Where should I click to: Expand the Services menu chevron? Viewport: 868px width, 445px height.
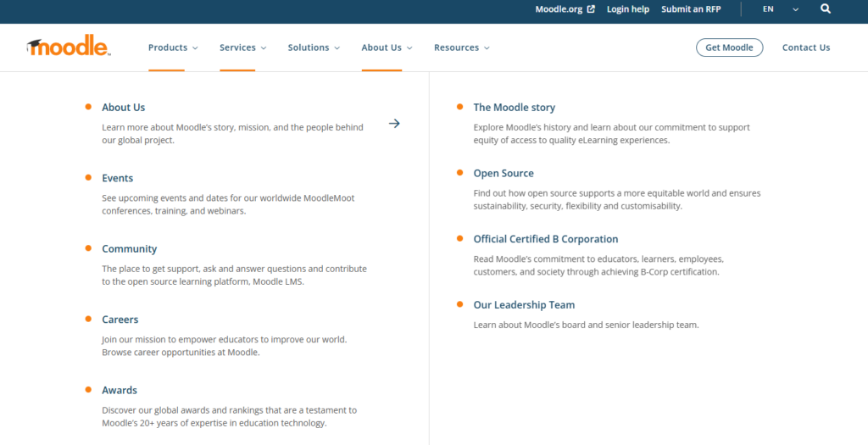[264, 48]
